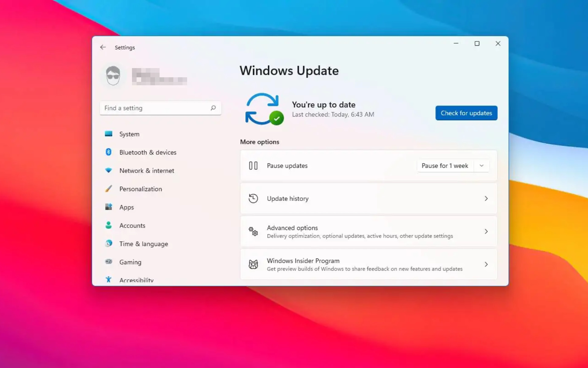Screen dimensions: 588x368
Task: Select the Gaming menu item
Action: (130, 262)
